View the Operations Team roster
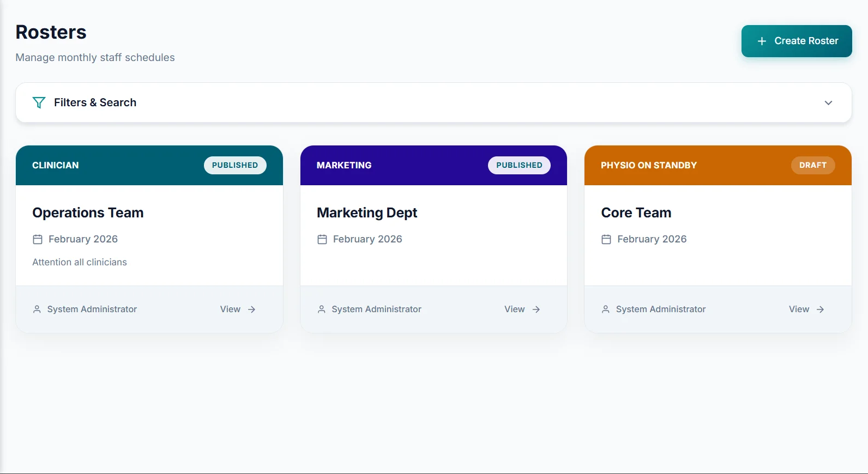Image resolution: width=868 pixels, height=474 pixels. point(231,309)
